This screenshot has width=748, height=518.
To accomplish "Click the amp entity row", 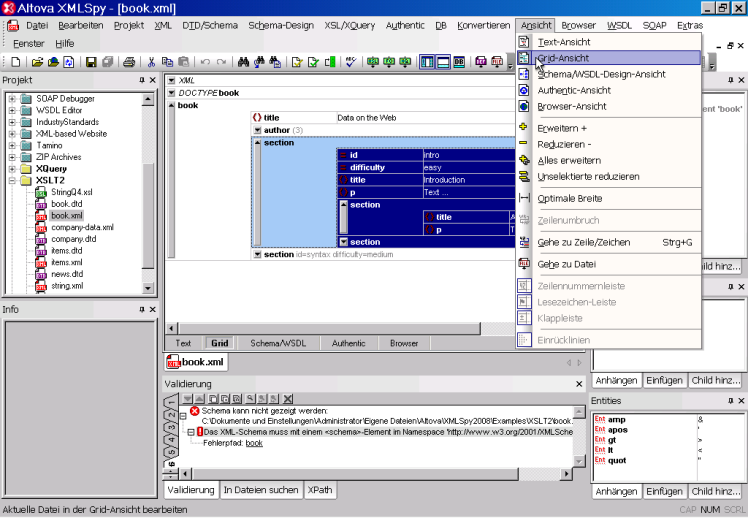I will pos(644,420).
